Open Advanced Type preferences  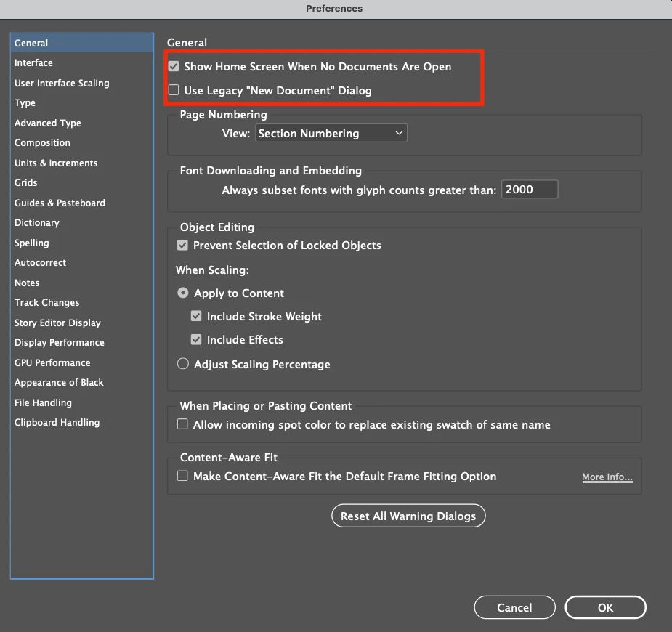pos(82,123)
